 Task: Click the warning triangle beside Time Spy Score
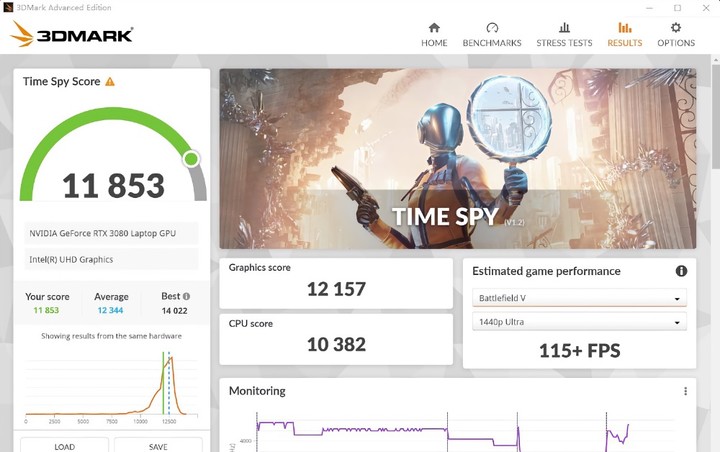110,82
